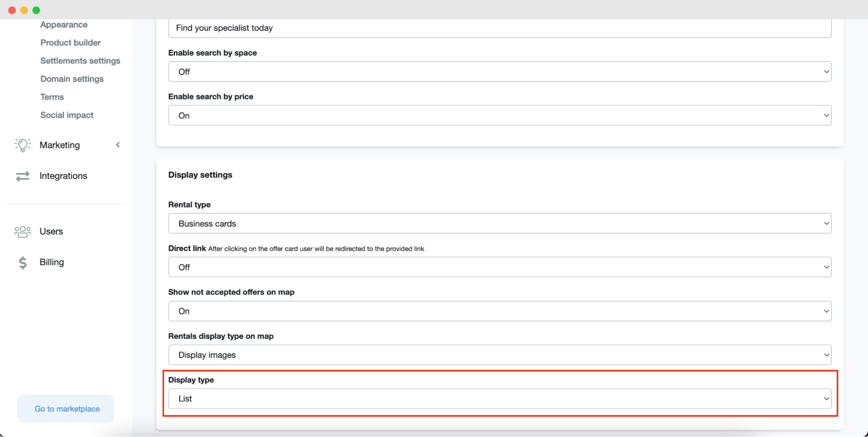Screen dimensions: 868x437
Task: Open the Integrations section
Action: click(x=63, y=176)
